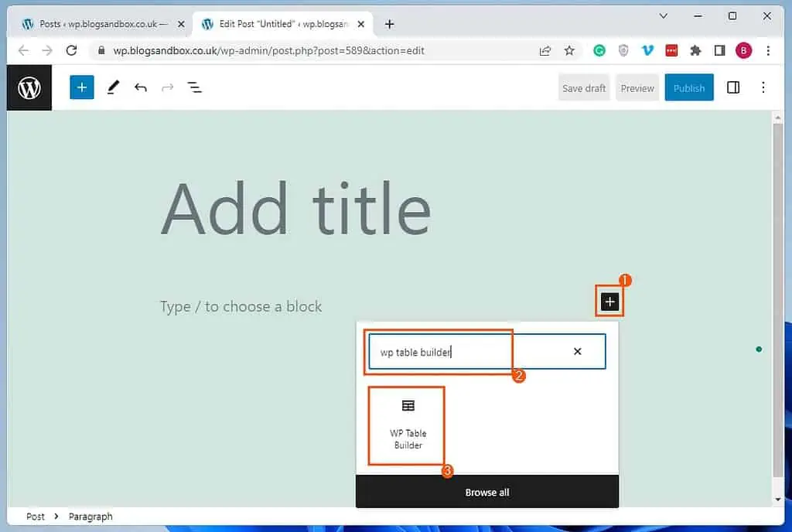Open the editor options three-dot menu
This screenshot has height=532, width=792.
(x=763, y=87)
